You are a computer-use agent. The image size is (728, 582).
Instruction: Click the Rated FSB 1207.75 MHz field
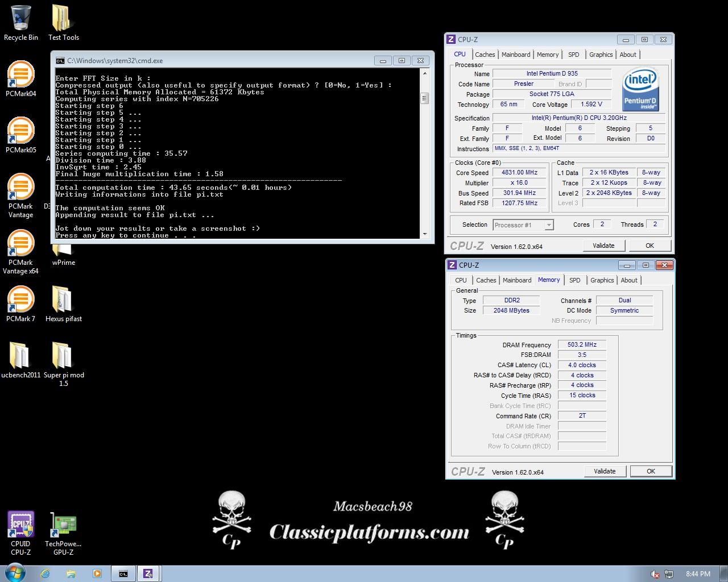click(519, 203)
